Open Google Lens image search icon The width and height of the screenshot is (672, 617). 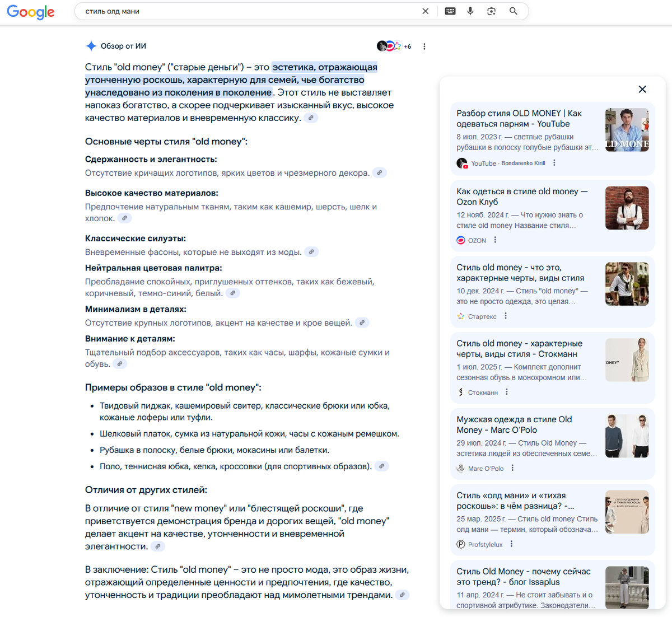coord(491,11)
